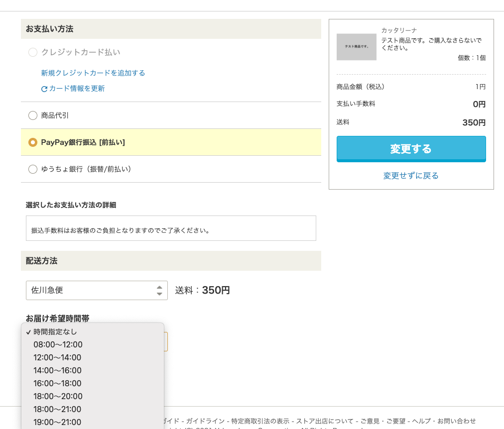Select クレジットカード払い radio button
The height and width of the screenshot is (429, 504).
[33, 52]
